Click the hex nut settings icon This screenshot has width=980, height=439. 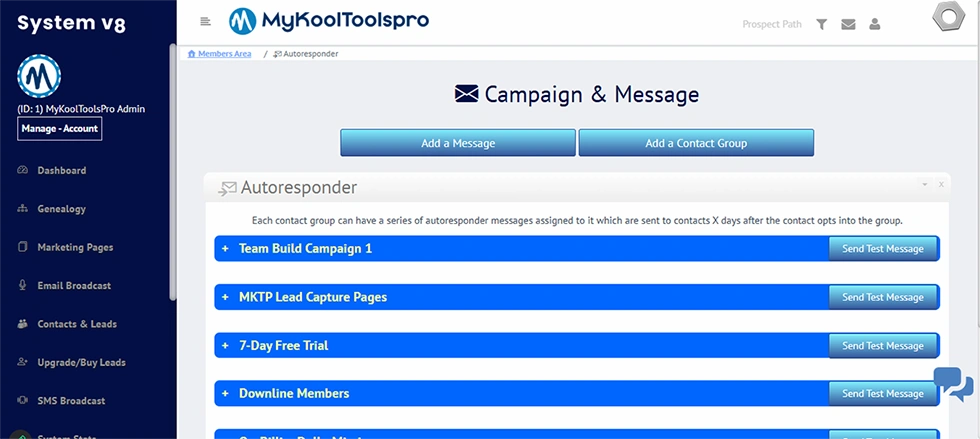pos(947,20)
